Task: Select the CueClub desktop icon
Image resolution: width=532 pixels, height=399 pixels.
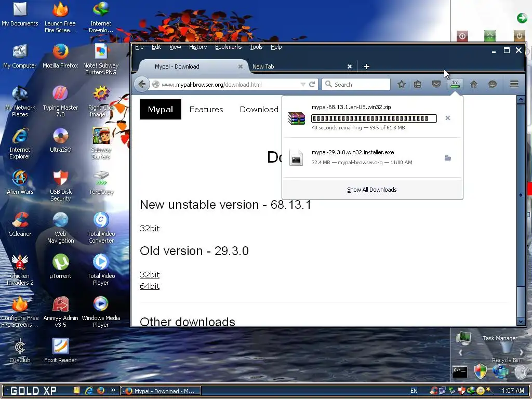Action: (x=20, y=351)
